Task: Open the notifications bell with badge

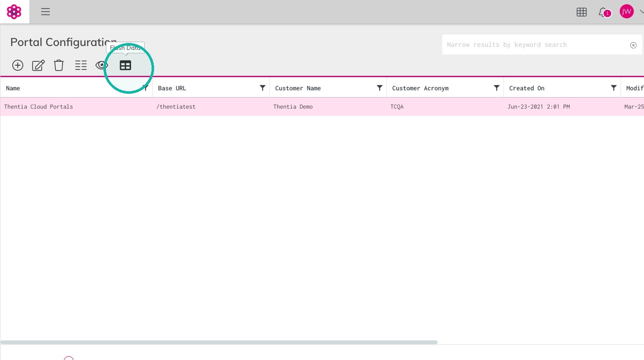Action: [x=604, y=12]
